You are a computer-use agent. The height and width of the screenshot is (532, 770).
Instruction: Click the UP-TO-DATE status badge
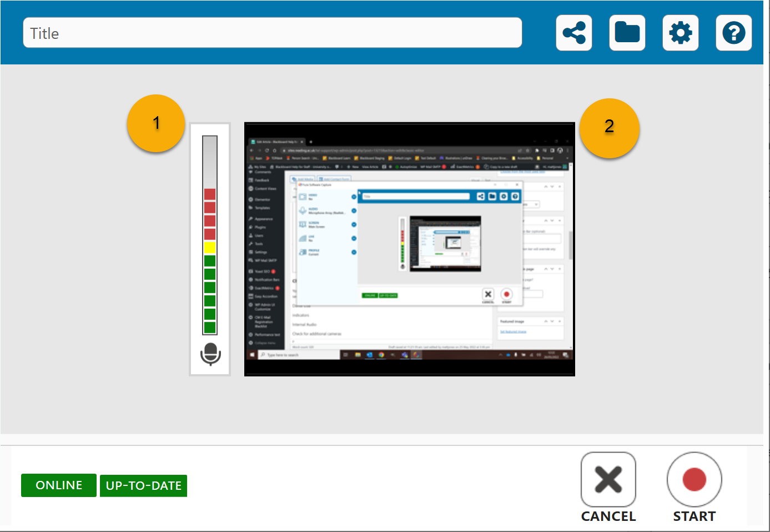pyautogui.click(x=143, y=485)
